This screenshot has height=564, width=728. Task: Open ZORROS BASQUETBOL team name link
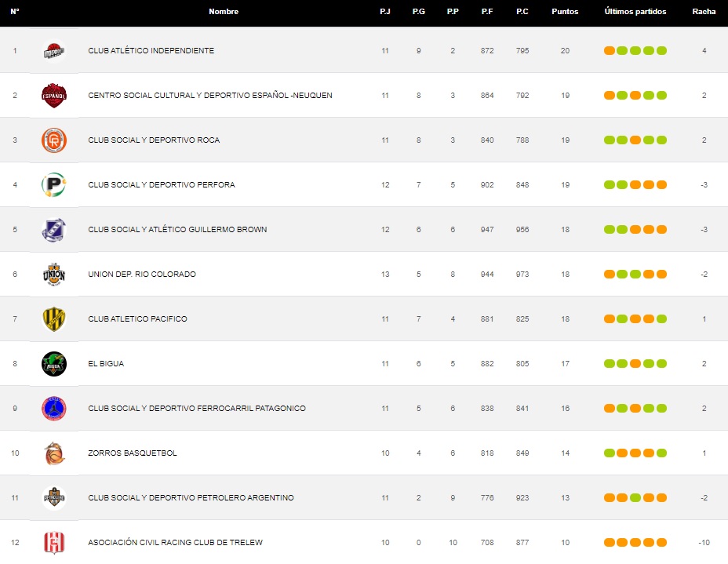coord(133,453)
